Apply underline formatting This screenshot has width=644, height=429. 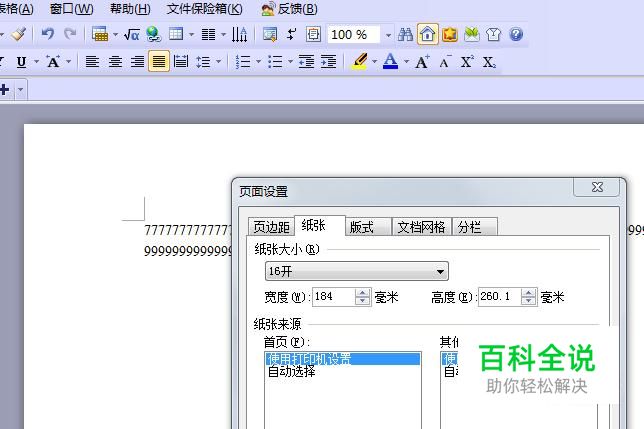tap(21, 62)
